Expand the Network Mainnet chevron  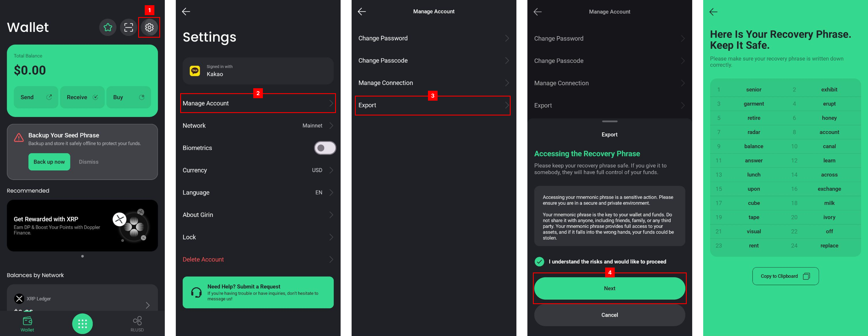[331, 126]
